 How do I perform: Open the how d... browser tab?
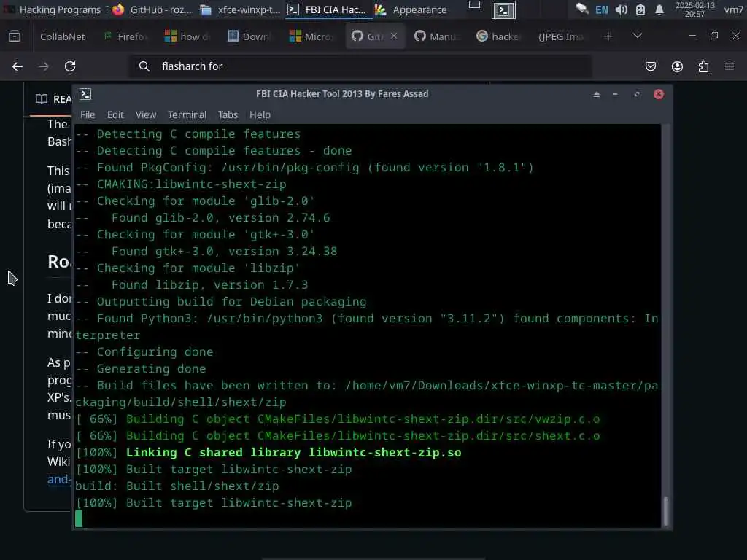187,36
